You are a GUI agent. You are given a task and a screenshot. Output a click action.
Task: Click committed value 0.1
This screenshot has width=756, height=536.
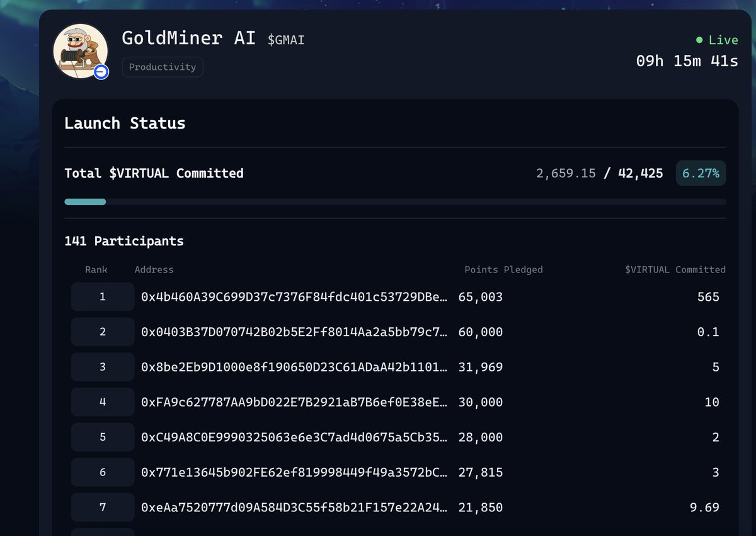tap(708, 332)
